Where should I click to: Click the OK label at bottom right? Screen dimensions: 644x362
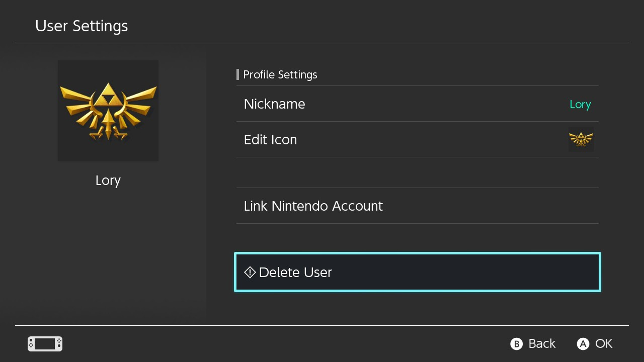(604, 344)
